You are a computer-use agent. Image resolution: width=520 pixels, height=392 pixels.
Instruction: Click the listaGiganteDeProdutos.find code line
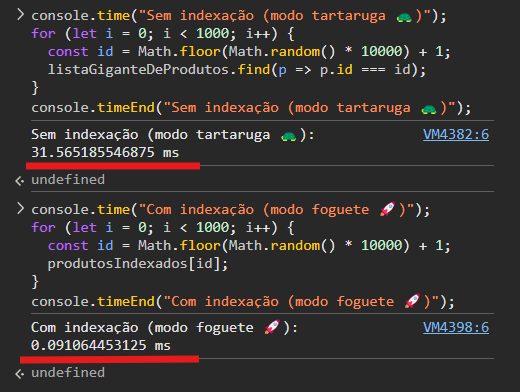237,70
